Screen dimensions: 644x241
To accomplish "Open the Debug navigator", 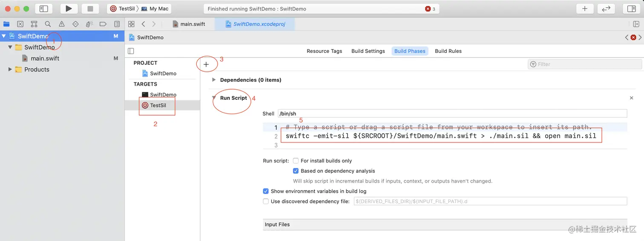I will pyautogui.click(x=89, y=24).
